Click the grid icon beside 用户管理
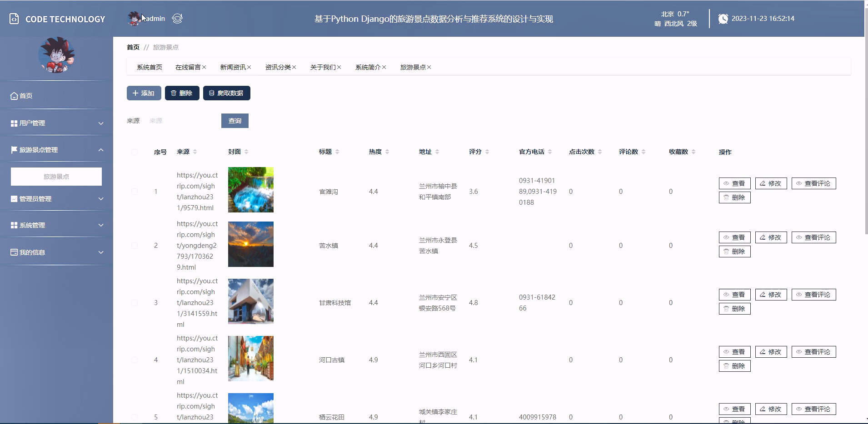The height and width of the screenshot is (424, 868). click(13, 123)
